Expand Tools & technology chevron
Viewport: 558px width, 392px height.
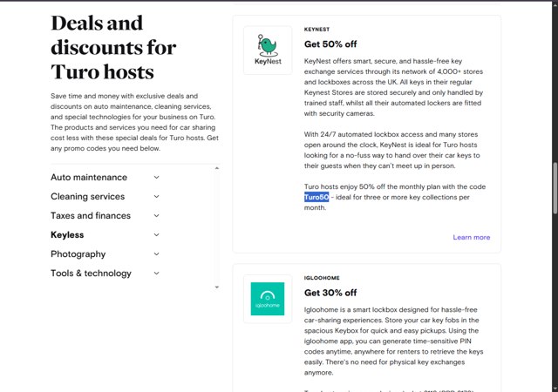(156, 274)
